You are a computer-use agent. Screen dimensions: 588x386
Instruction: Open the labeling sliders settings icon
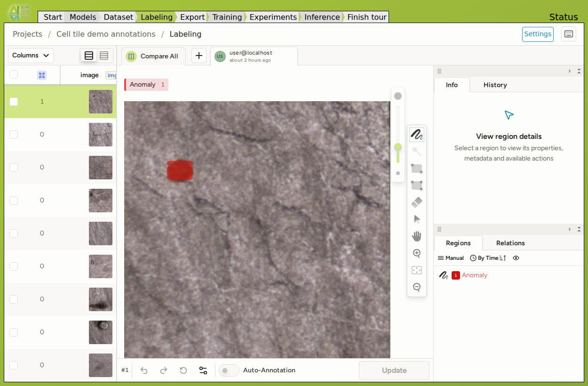203,370
